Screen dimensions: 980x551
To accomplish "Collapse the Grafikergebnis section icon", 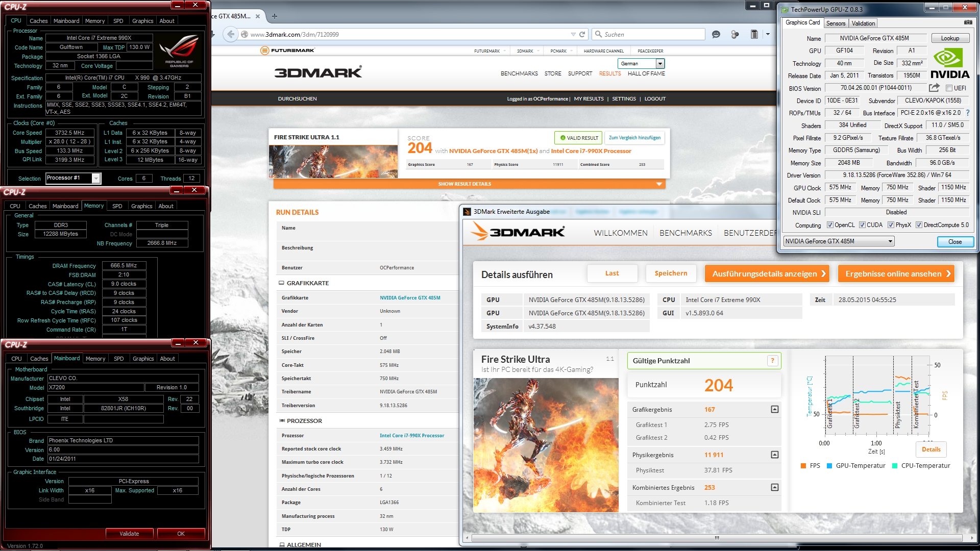I will [x=775, y=409].
